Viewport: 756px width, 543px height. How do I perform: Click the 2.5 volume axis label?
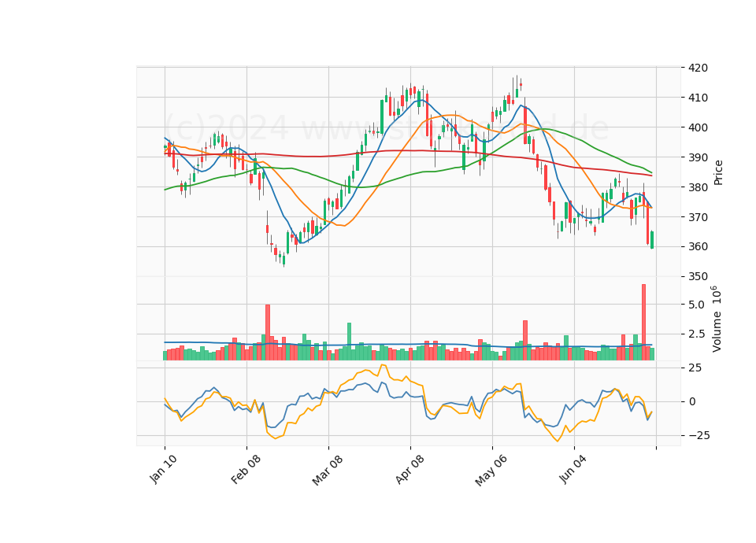[695, 334]
